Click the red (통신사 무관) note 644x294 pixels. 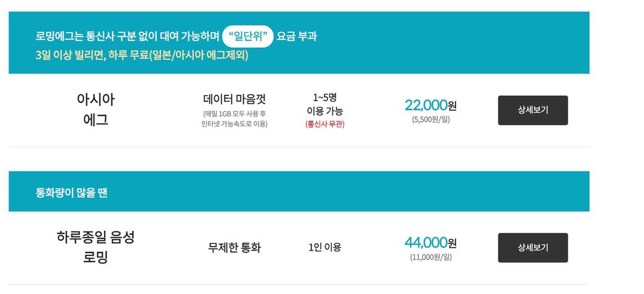click(x=324, y=124)
